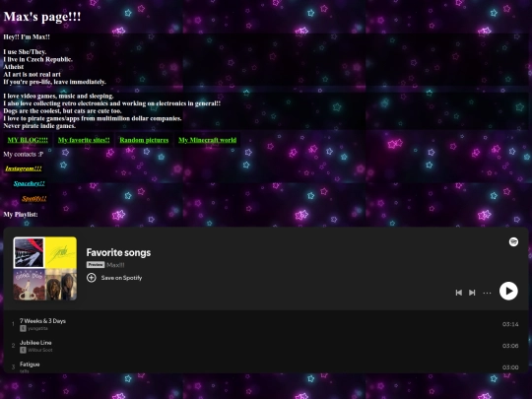Open the three-dot more options menu

[x=487, y=293]
